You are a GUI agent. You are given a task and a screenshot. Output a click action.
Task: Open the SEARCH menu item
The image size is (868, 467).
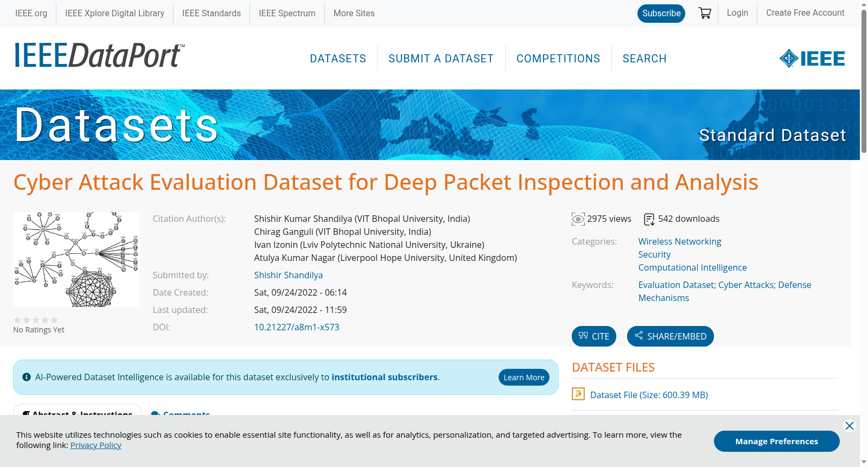tap(644, 59)
